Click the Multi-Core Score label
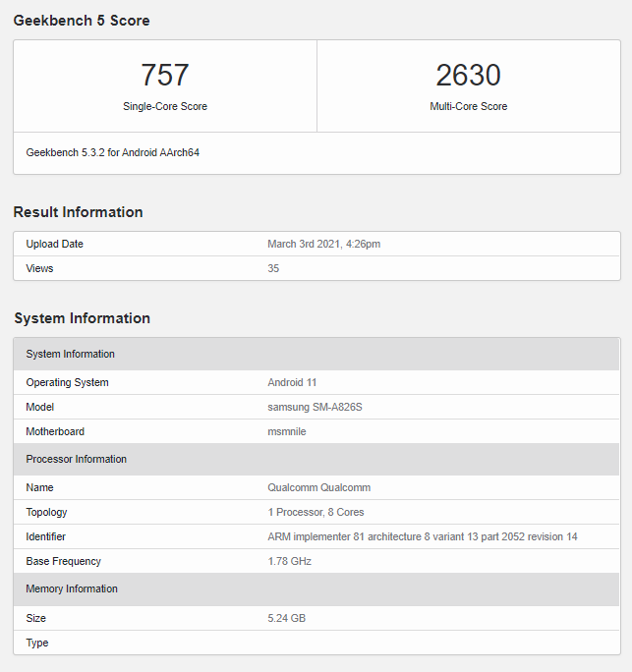 click(x=468, y=106)
